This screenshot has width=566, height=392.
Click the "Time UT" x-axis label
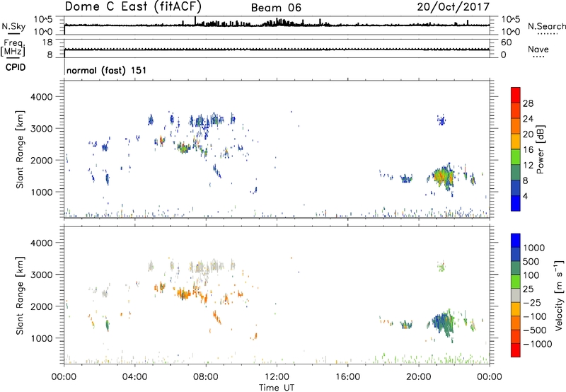277,388
